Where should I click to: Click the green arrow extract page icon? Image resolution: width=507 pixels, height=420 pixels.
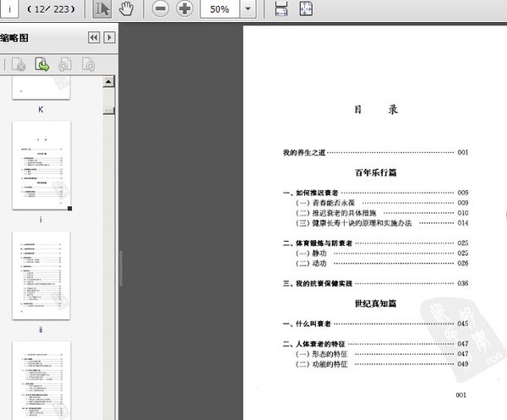(42, 64)
